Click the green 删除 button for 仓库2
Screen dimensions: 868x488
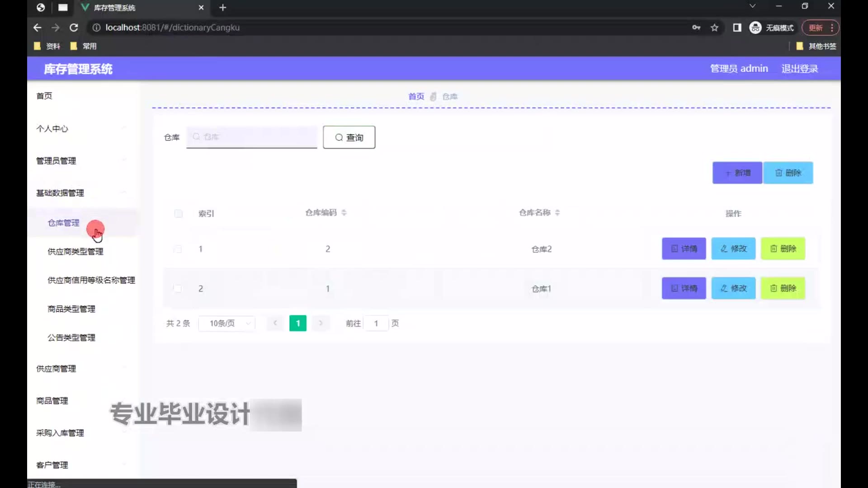point(783,249)
